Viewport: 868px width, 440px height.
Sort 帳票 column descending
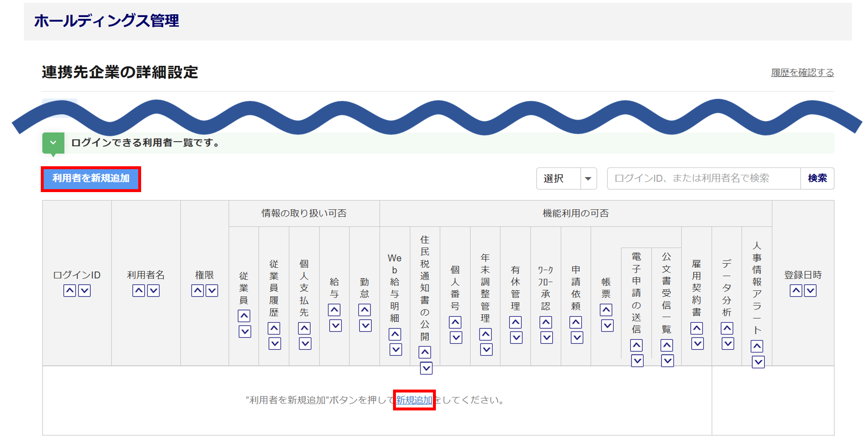[x=607, y=325]
